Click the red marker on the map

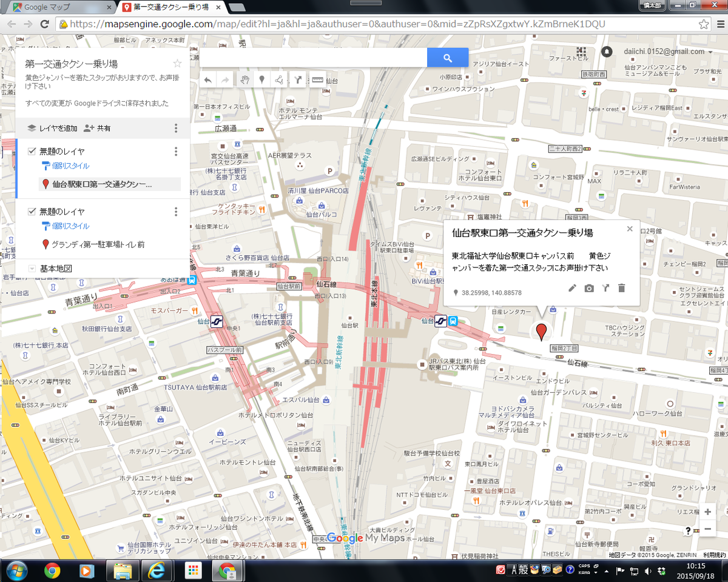click(542, 331)
